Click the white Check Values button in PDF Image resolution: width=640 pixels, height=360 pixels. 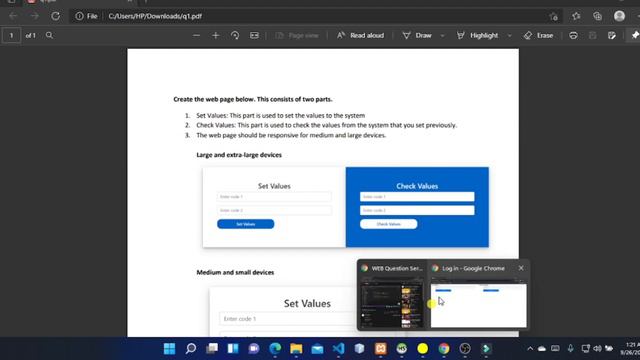pyautogui.click(x=389, y=224)
